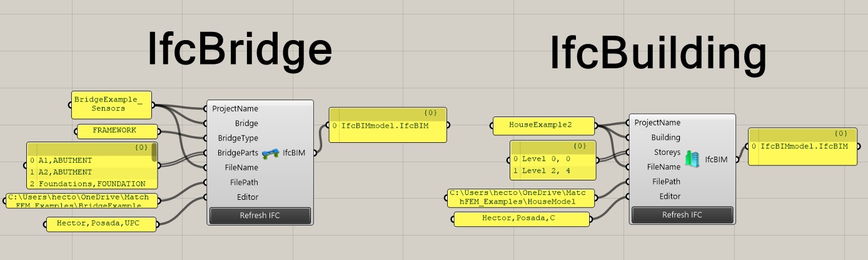
Task: Click scrollbar of the bridge parts panel
Action: click(x=153, y=153)
